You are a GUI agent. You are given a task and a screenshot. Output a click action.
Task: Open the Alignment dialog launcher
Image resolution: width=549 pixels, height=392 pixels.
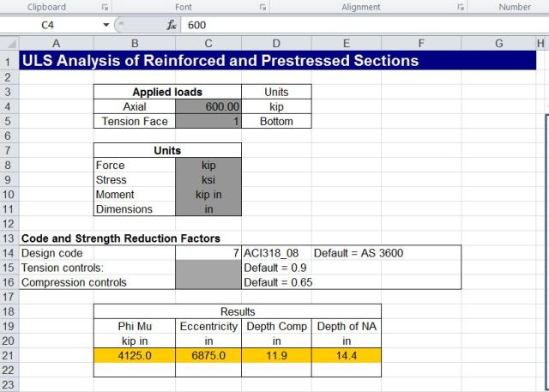[461, 8]
